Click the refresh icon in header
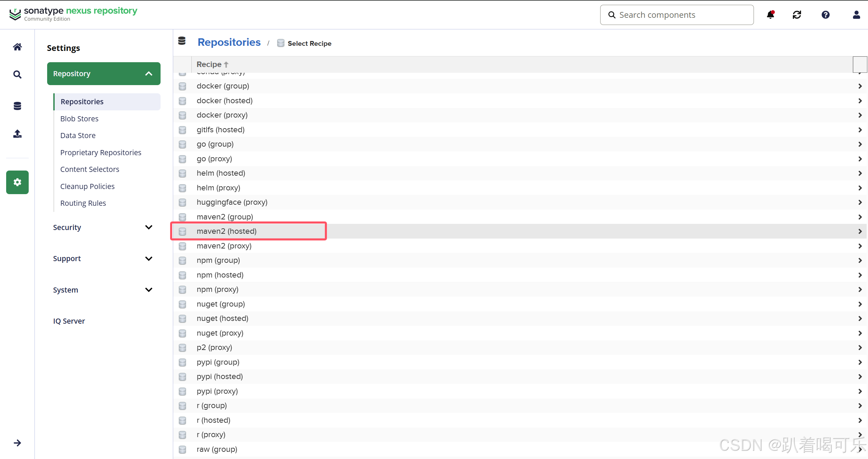The height and width of the screenshot is (459, 868). [x=797, y=15]
